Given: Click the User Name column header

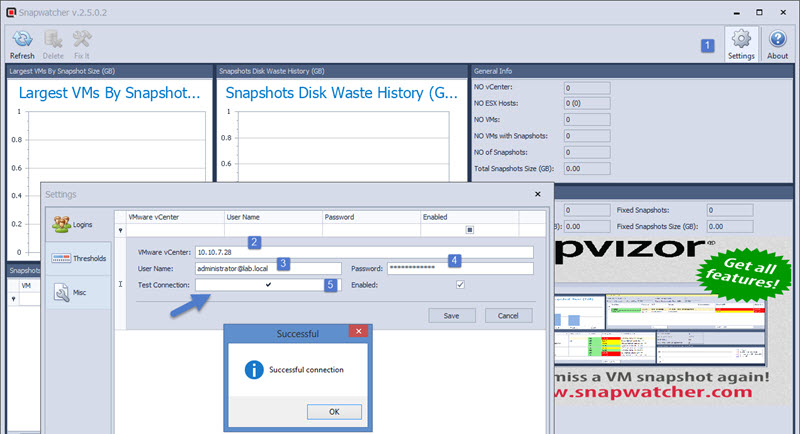Looking at the screenshot, I should point(273,217).
